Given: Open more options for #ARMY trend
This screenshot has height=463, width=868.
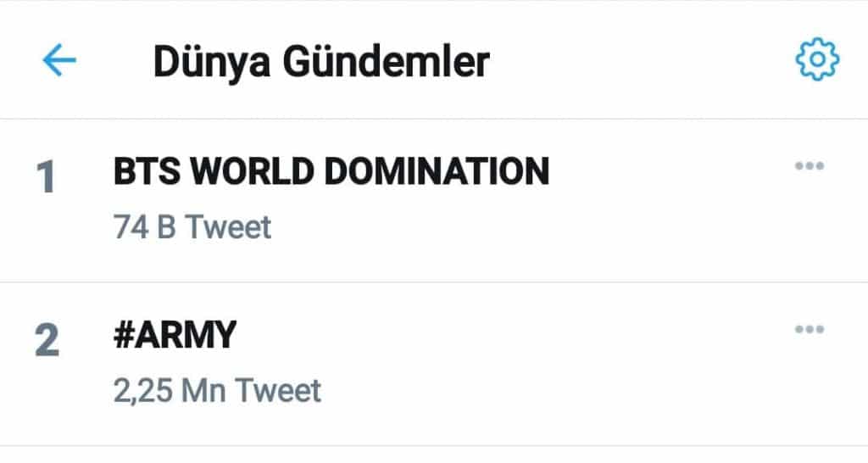Looking at the screenshot, I should point(809,329).
